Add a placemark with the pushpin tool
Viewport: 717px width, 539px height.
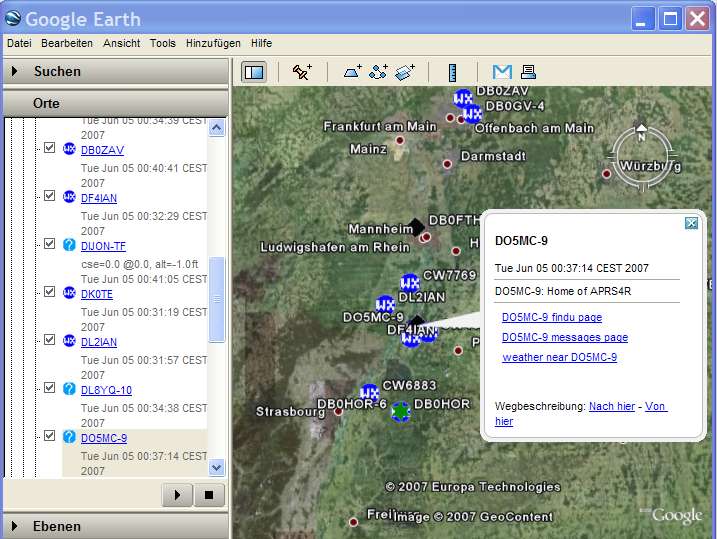pos(302,72)
